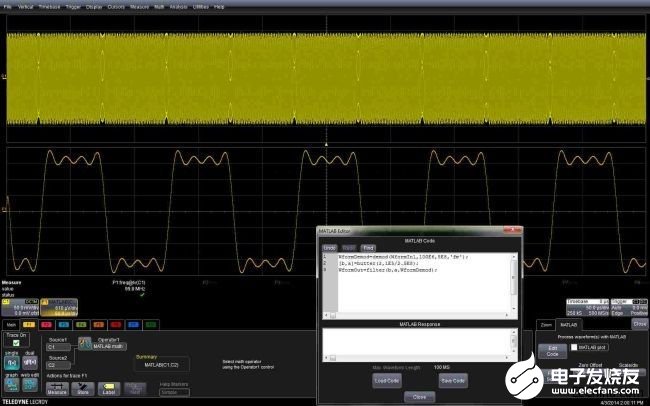Open the Help Markers dropdown
This screenshot has width=650, height=406.
175,392
